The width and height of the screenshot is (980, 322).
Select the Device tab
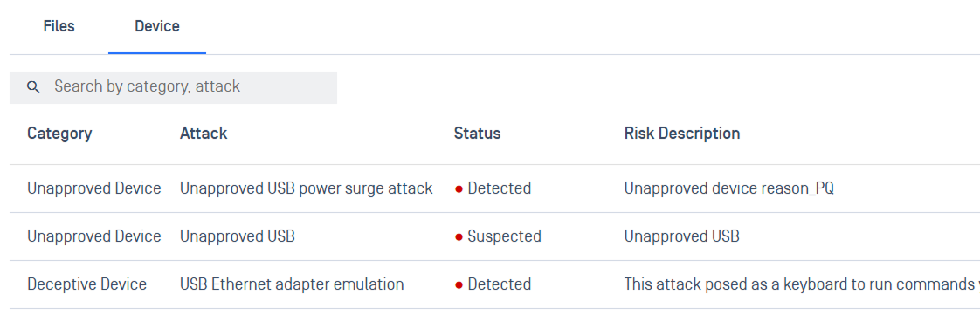pos(157,26)
